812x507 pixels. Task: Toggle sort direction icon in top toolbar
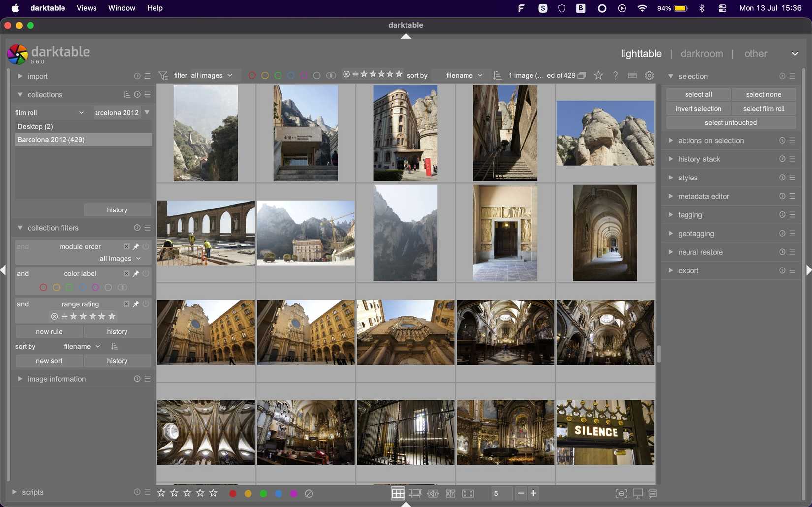[497, 75]
